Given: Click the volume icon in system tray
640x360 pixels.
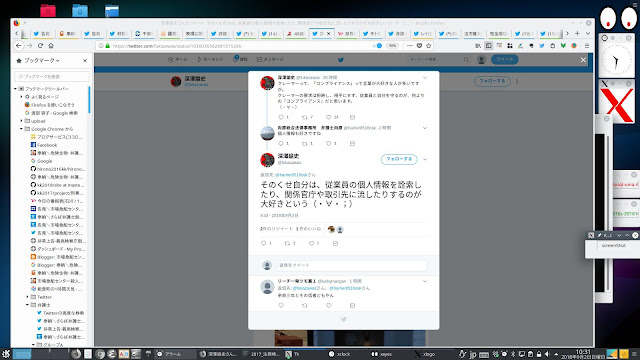Looking at the screenshot, I should click(x=547, y=354).
